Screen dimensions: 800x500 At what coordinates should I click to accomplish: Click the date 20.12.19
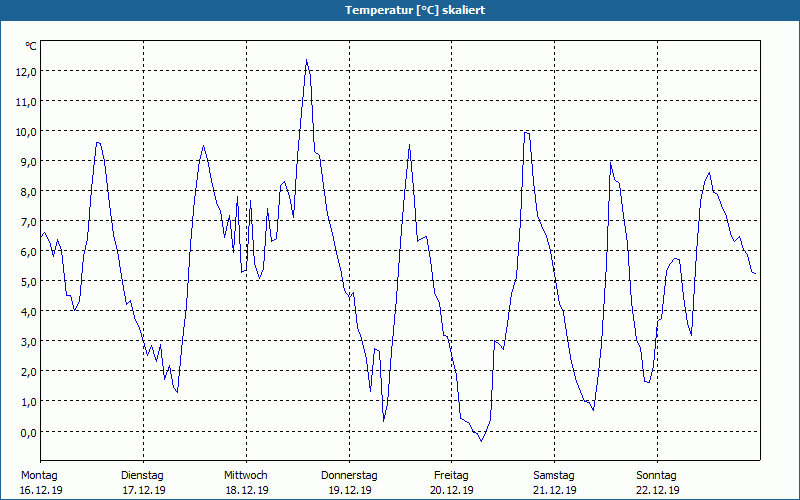click(452, 490)
